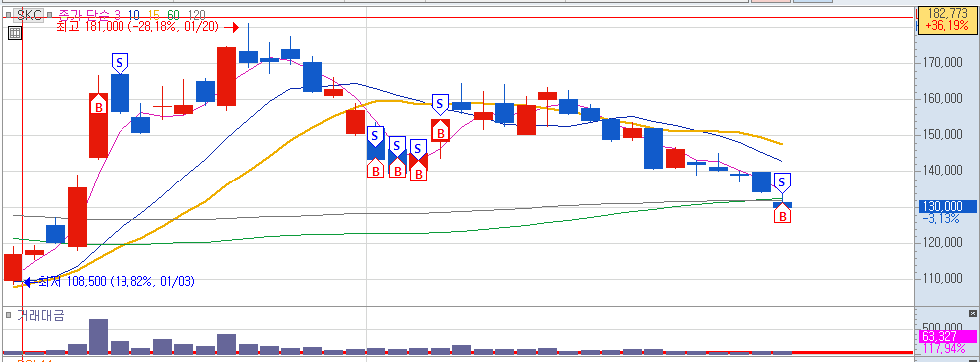Click the middle of three adjacent S markers
This screenshot has height=362, width=980.
(397, 146)
